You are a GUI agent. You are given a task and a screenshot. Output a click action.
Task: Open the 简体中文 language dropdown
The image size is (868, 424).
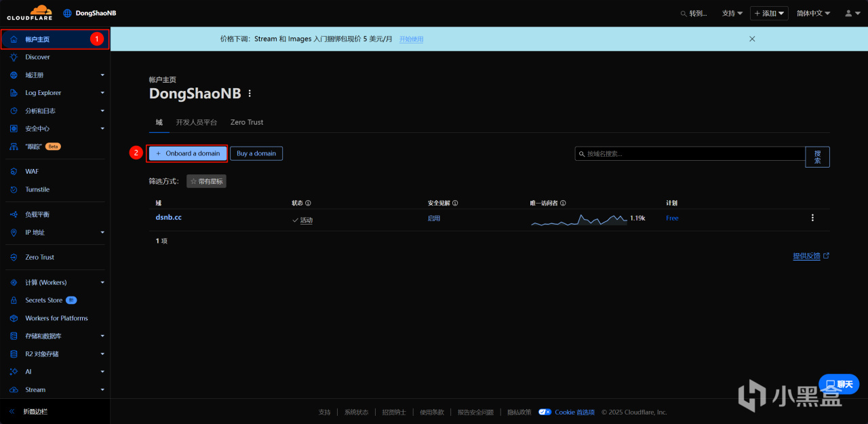(x=813, y=13)
